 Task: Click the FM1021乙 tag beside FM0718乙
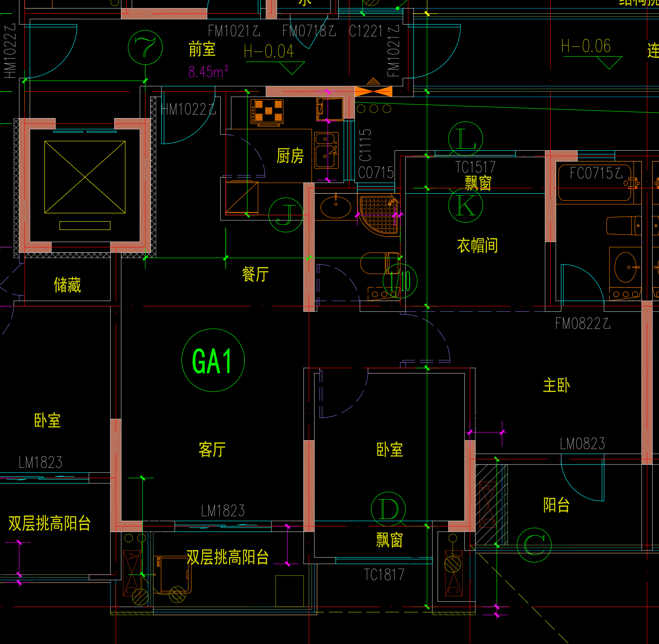point(234,31)
